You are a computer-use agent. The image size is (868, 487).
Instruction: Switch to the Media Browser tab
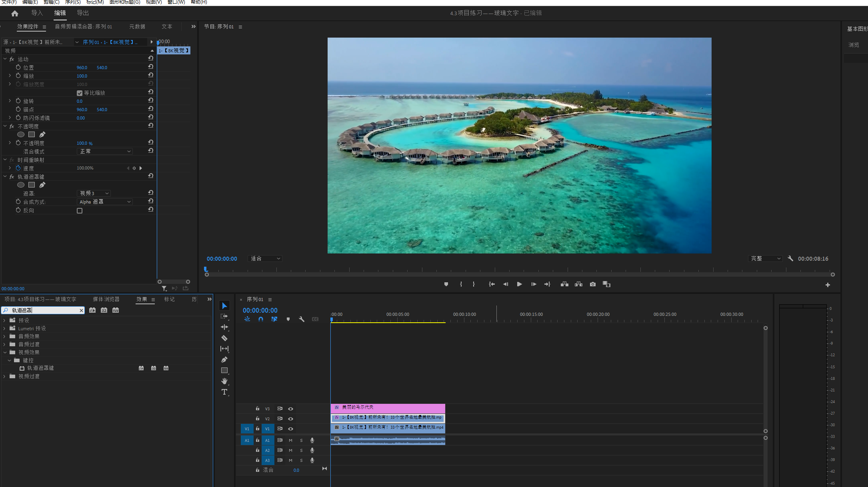pos(106,299)
